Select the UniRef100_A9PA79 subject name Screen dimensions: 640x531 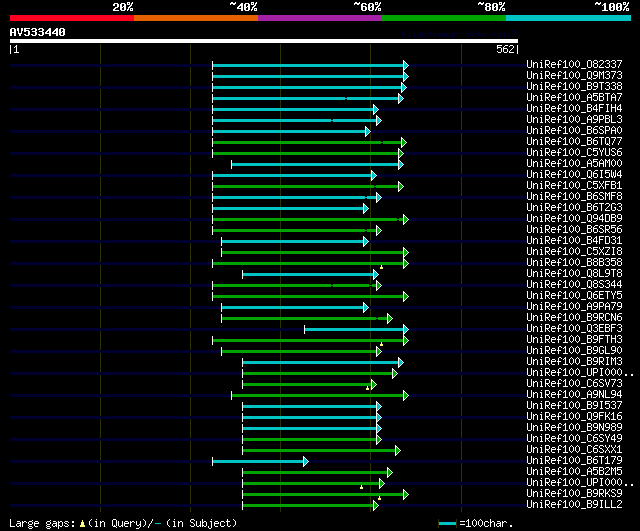574,307
